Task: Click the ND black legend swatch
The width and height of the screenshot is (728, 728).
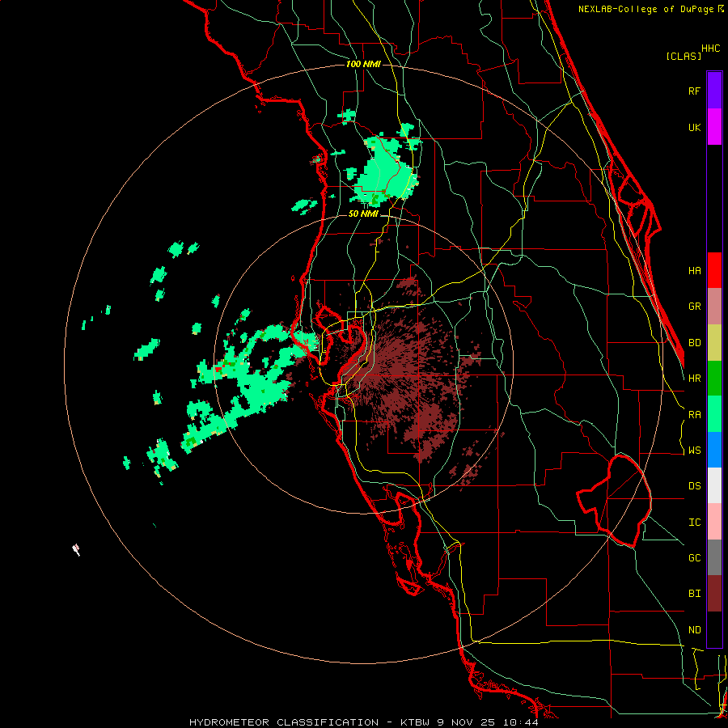Action: coord(714,629)
